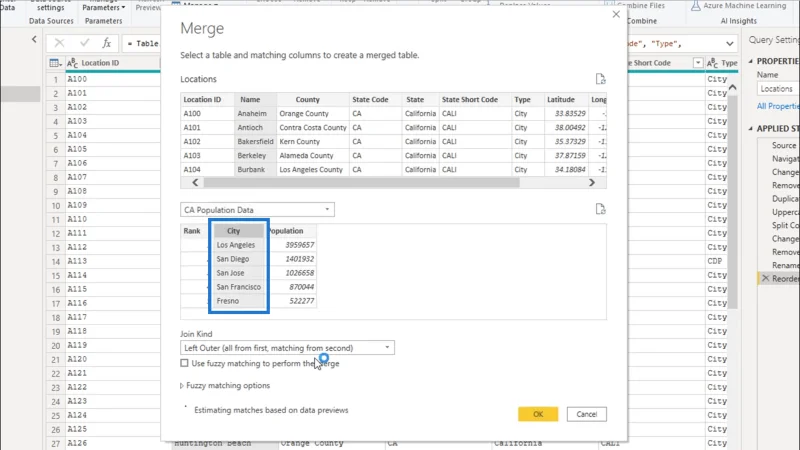
Task: Click the Fresno cell
Action: [x=239, y=301]
